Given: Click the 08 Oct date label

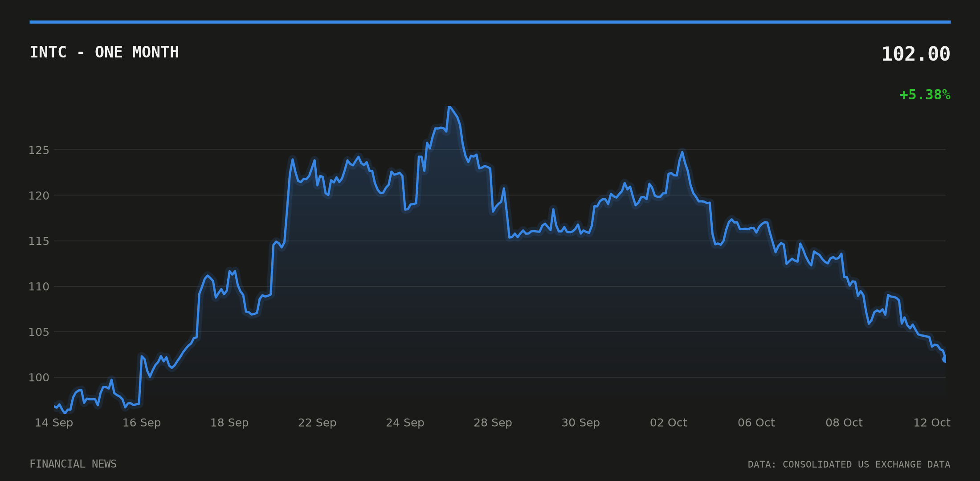Looking at the screenshot, I should [844, 423].
